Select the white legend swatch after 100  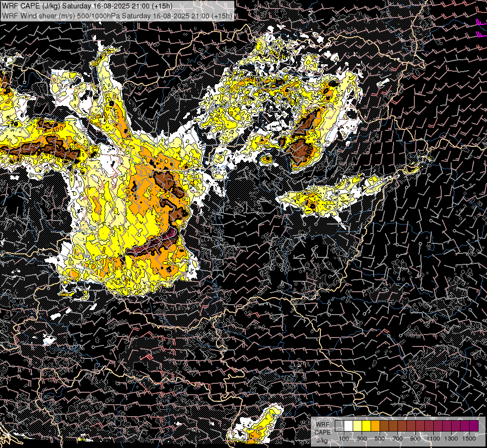pyautogui.click(x=349, y=426)
